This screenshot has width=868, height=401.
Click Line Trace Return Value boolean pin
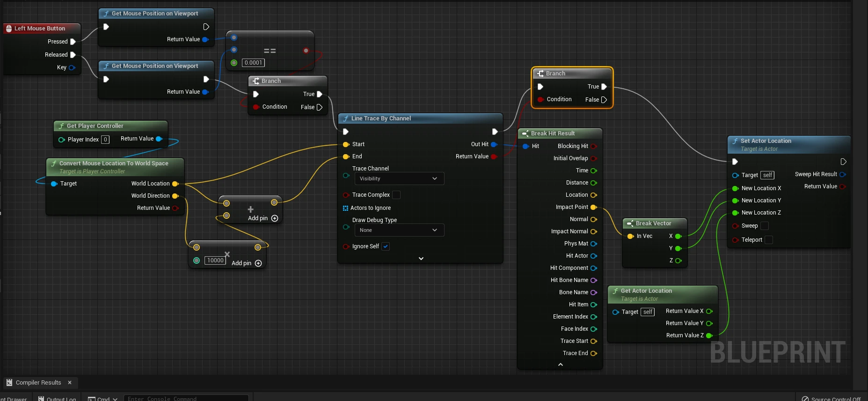(x=494, y=156)
